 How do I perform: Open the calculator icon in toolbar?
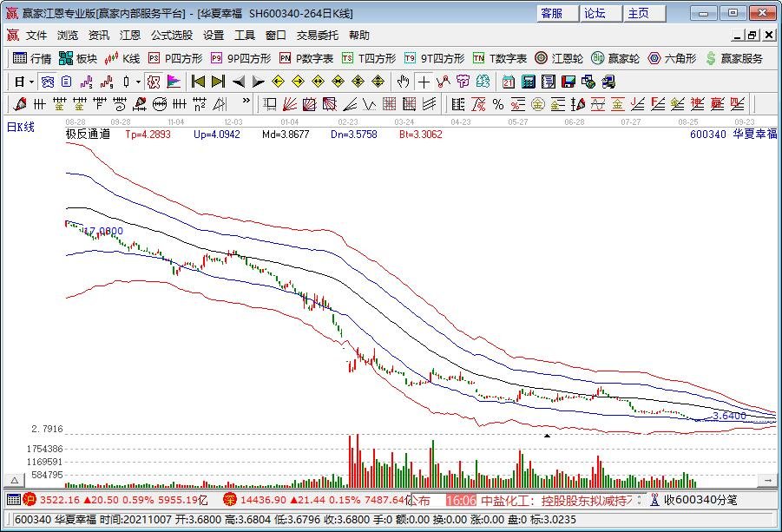click(528, 82)
